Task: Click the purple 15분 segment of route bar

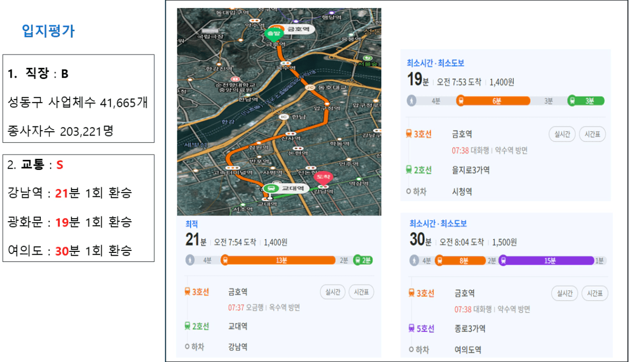Action: point(548,260)
